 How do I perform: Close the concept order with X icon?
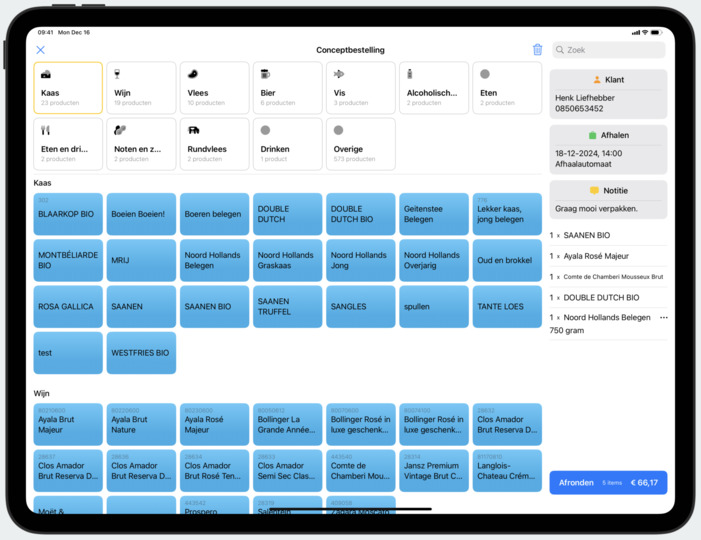point(41,50)
